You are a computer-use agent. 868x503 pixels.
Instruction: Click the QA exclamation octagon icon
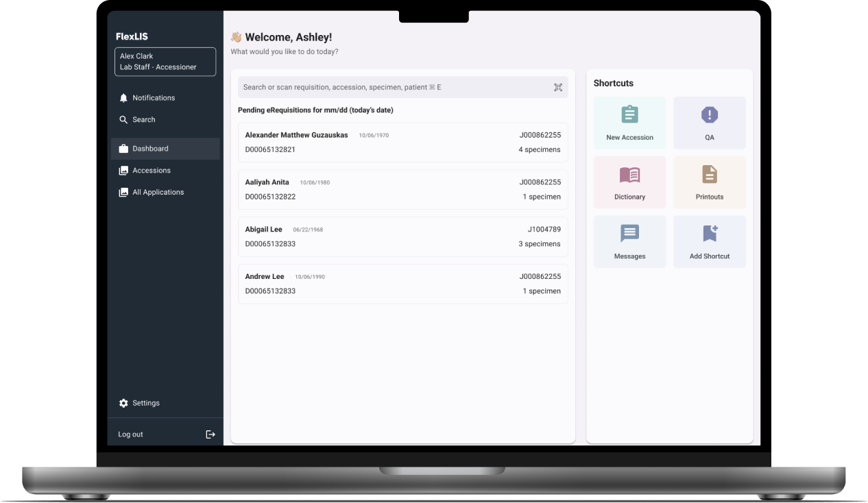click(710, 115)
